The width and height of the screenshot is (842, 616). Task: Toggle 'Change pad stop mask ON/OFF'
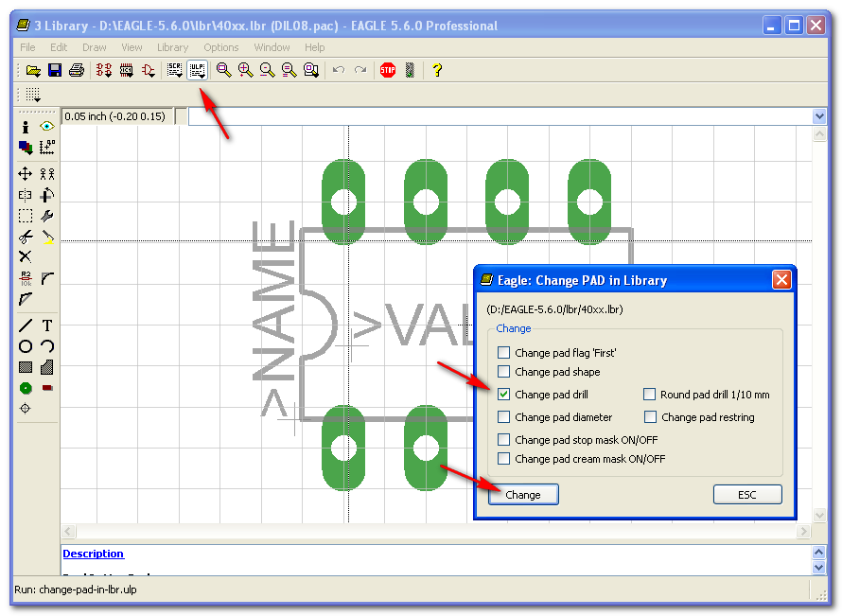point(503,440)
